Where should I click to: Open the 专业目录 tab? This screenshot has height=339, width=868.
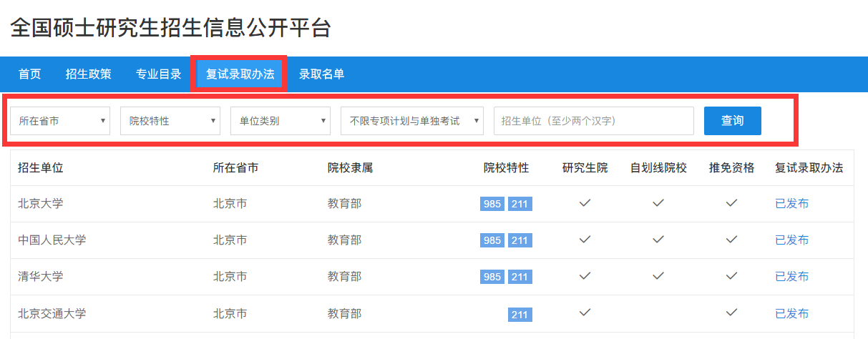(158, 74)
